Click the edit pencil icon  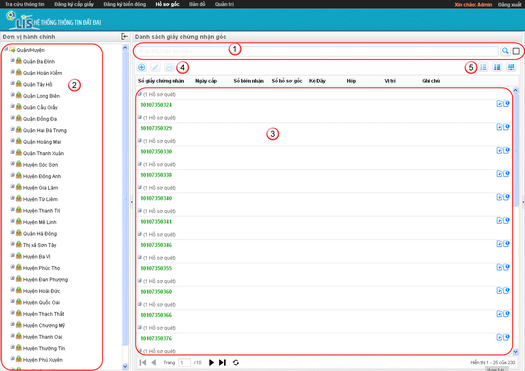point(155,67)
